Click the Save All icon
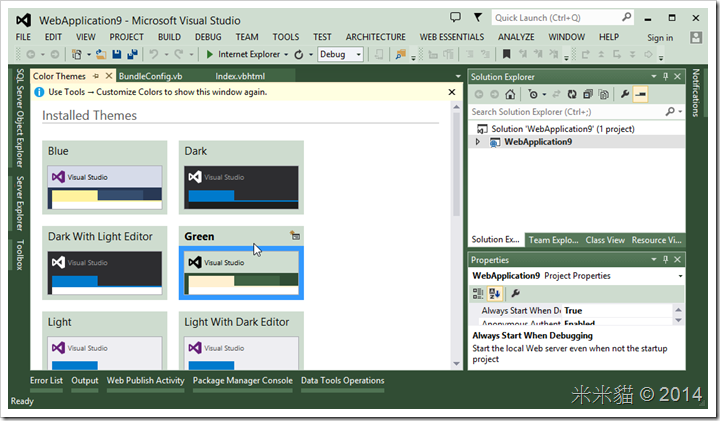 coord(132,55)
